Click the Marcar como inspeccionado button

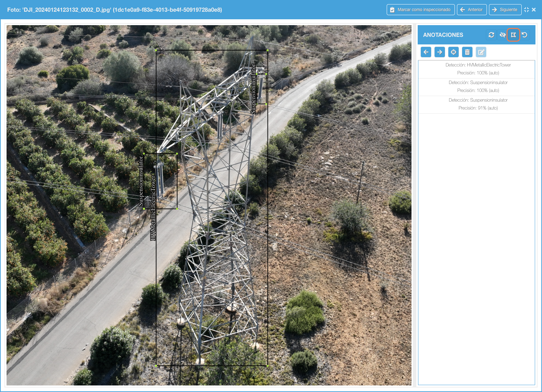click(420, 10)
